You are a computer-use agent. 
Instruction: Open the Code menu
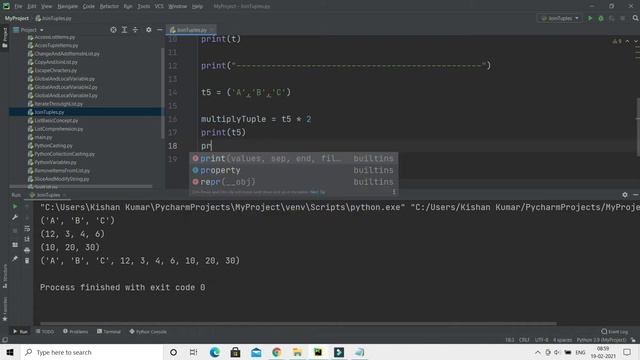point(89,7)
